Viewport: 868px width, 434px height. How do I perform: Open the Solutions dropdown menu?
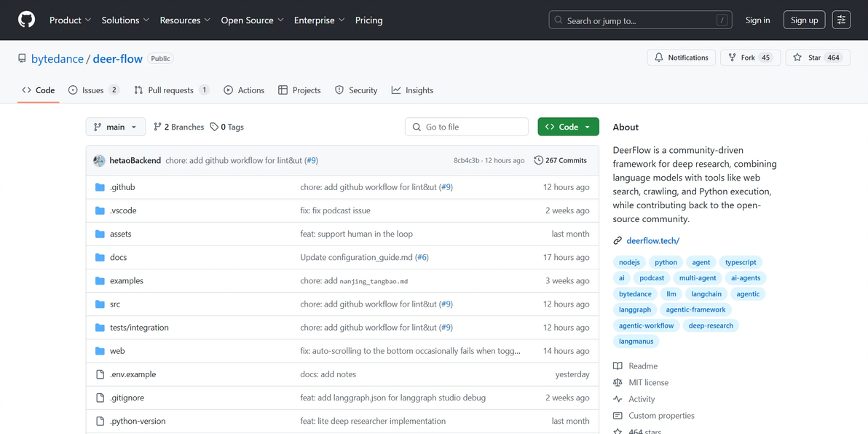point(125,20)
